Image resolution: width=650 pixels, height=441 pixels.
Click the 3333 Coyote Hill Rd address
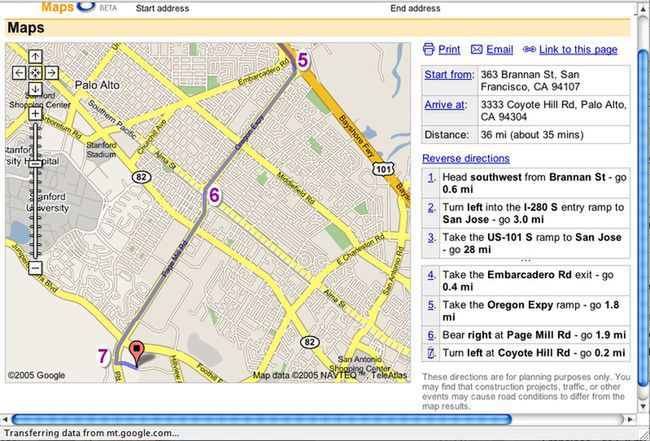553,111
